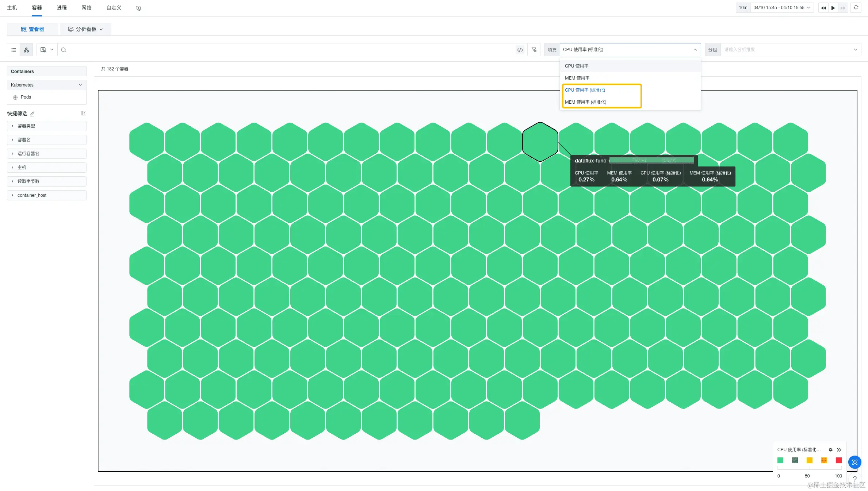This screenshot has width=868, height=491.
Task: Select the honeycomb view icon
Action: (26, 50)
